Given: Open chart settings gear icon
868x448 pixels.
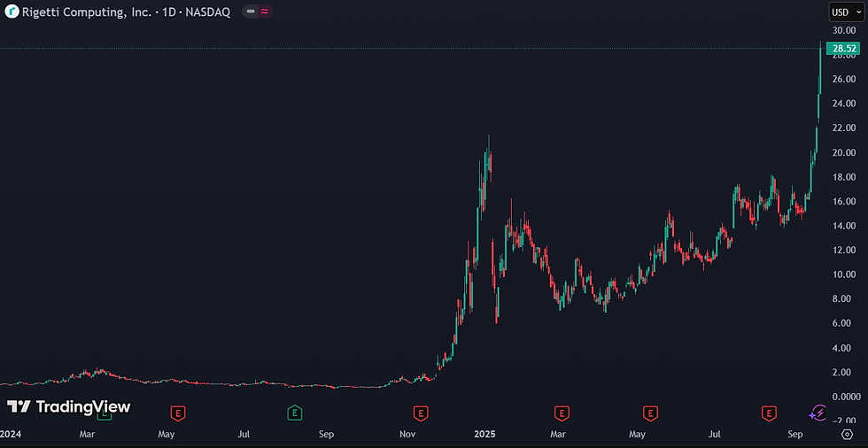Looking at the screenshot, I should 846,434.
